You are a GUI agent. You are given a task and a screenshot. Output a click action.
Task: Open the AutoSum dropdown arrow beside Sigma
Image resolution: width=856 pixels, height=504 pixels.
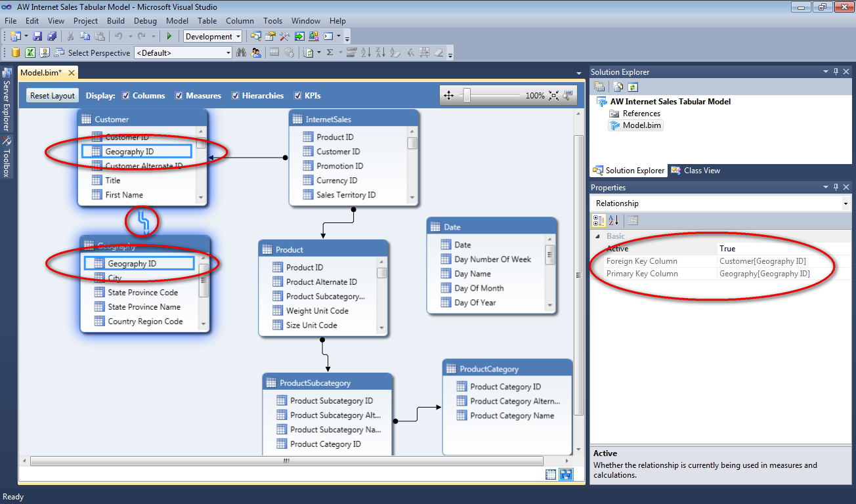340,52
